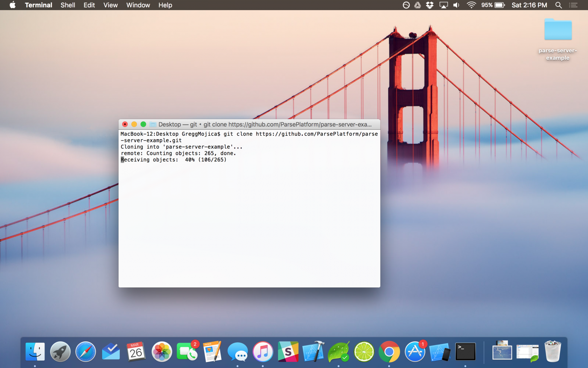
Task: Open the App Store from the Dock
Action: click(x=414, y=352)
